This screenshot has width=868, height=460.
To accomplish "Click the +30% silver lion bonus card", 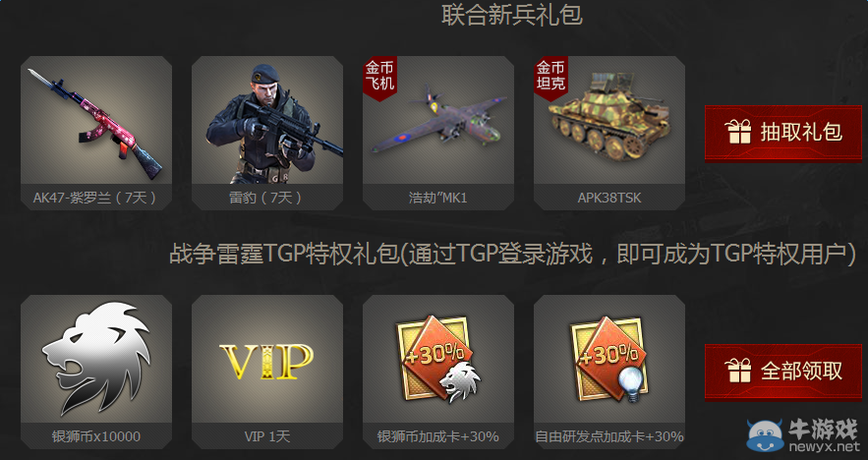I will point(437,358).
